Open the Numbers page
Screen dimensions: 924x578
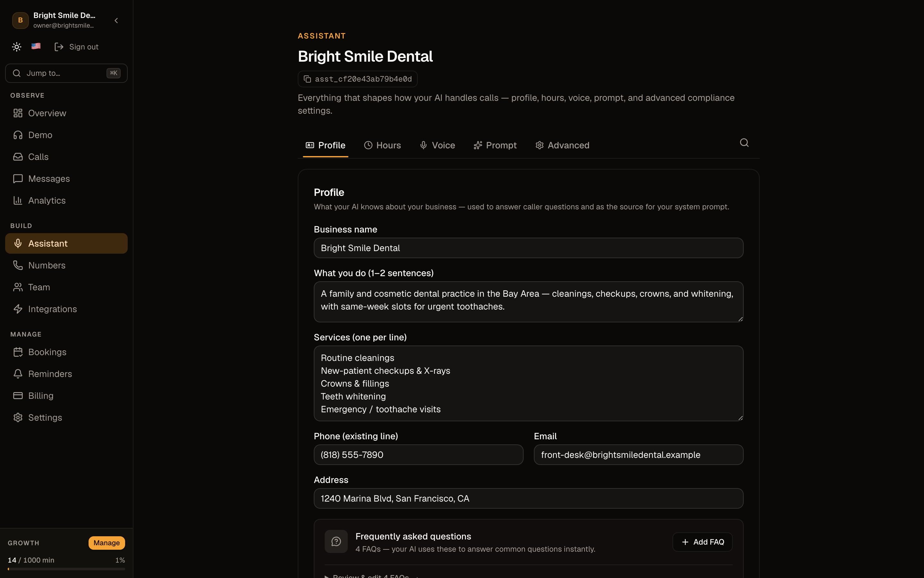(x=66, y=265)
